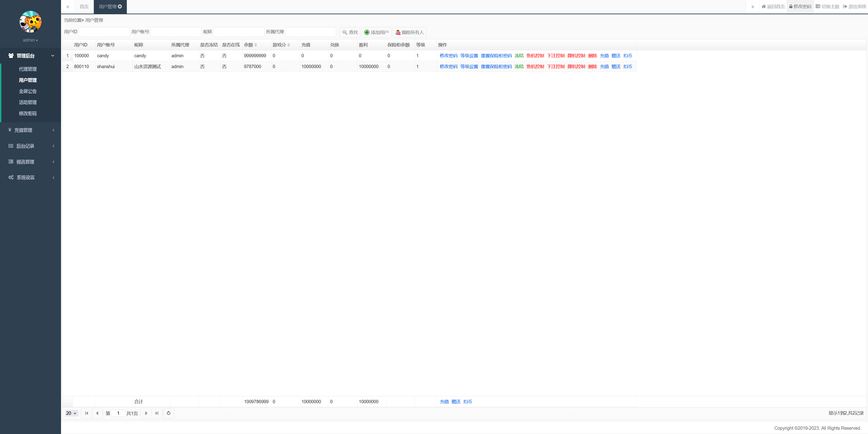Expand the 系统设置 sidebar menu

(x=30, y=177)
